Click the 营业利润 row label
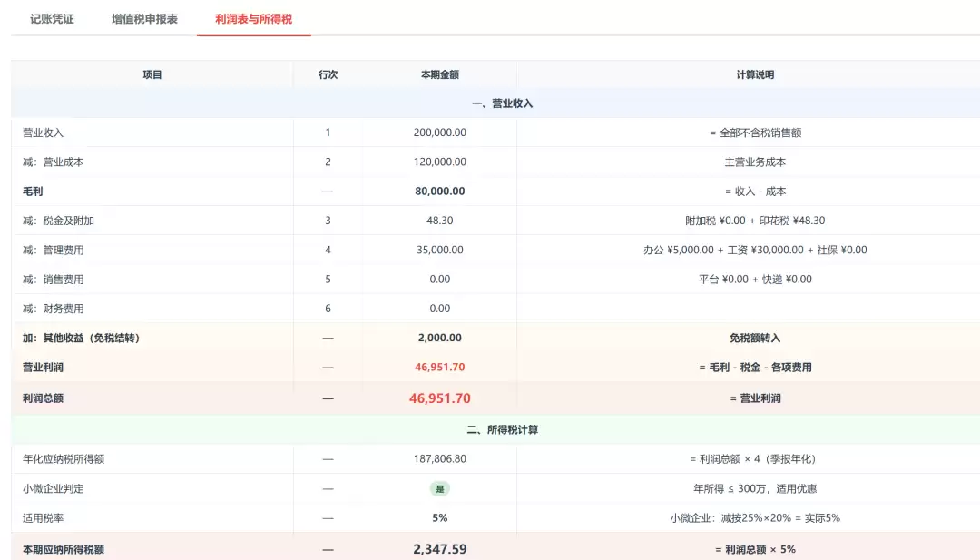980x560 pixels. coord(44,368)
